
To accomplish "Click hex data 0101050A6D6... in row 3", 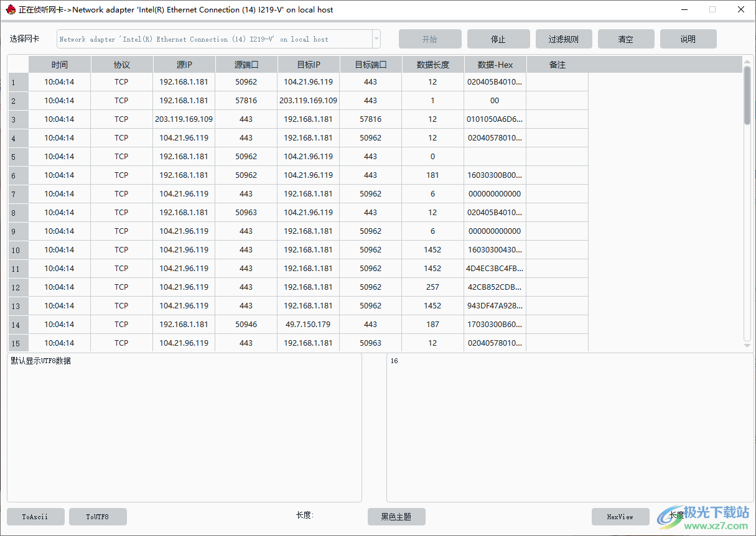I will pos(495,119).
